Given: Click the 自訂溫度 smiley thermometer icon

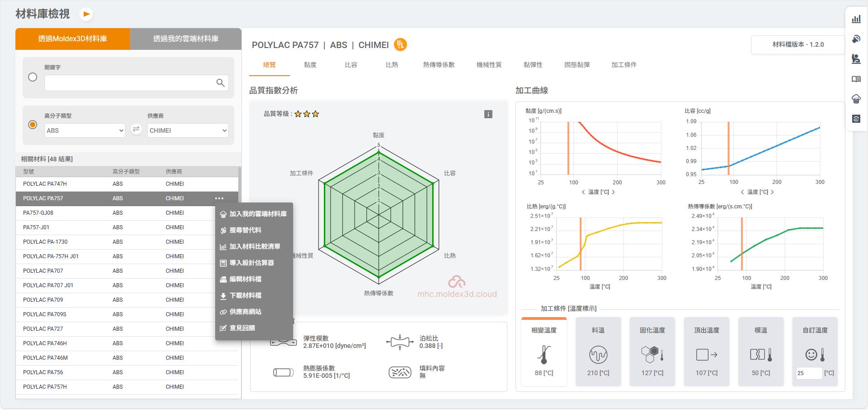Looking at the screenshot, I should point(815,354).
